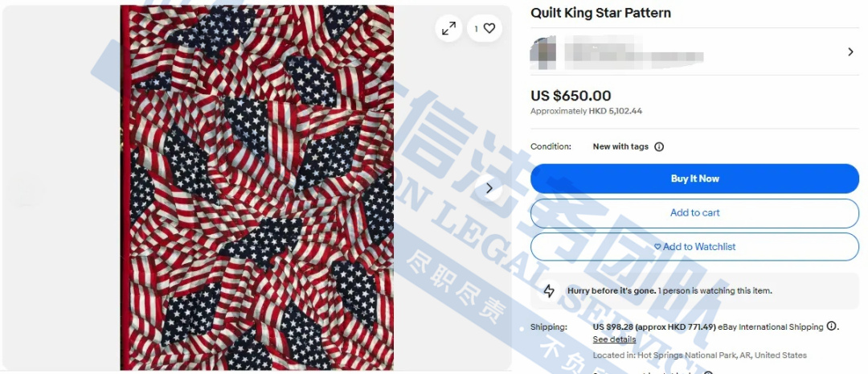Click the flag quilt product image

click(x=257, y=188)
